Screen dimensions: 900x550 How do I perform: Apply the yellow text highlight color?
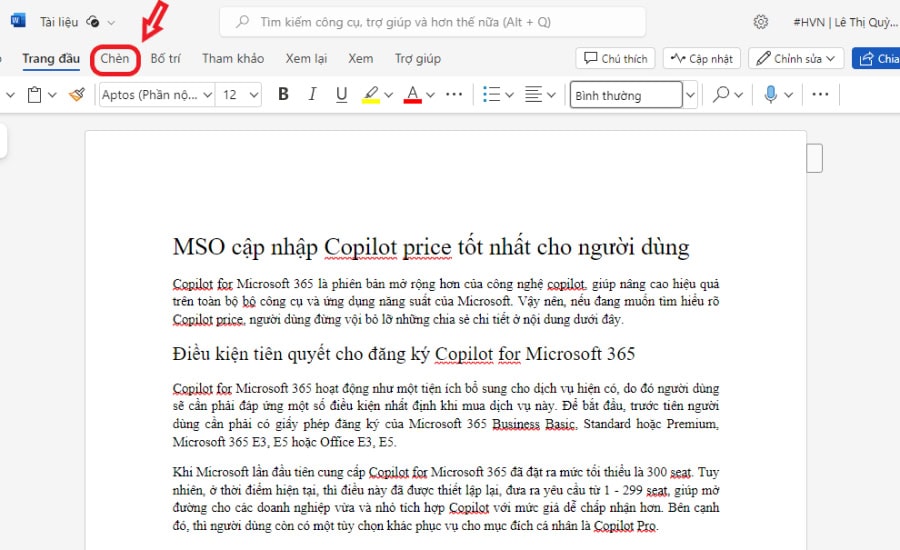[371, 94]
